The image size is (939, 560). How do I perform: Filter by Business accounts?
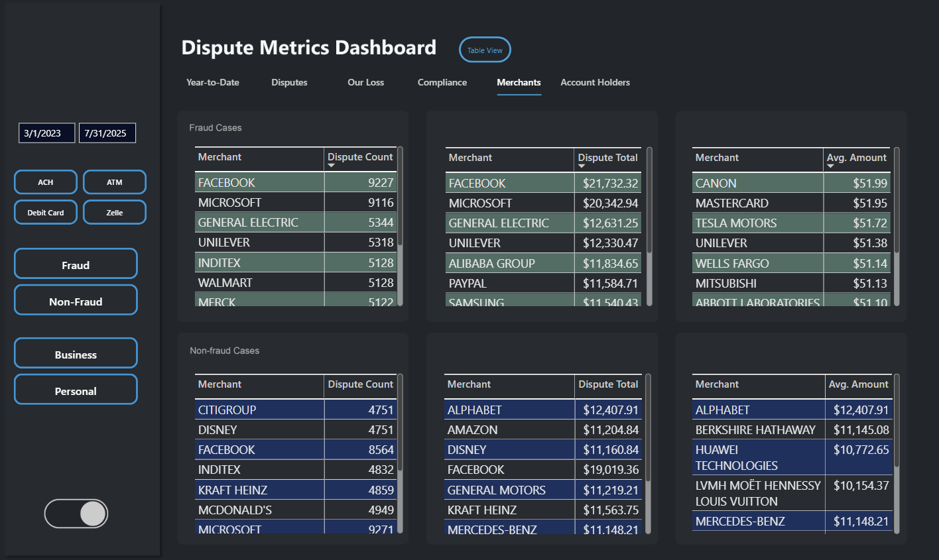(75, 353)
